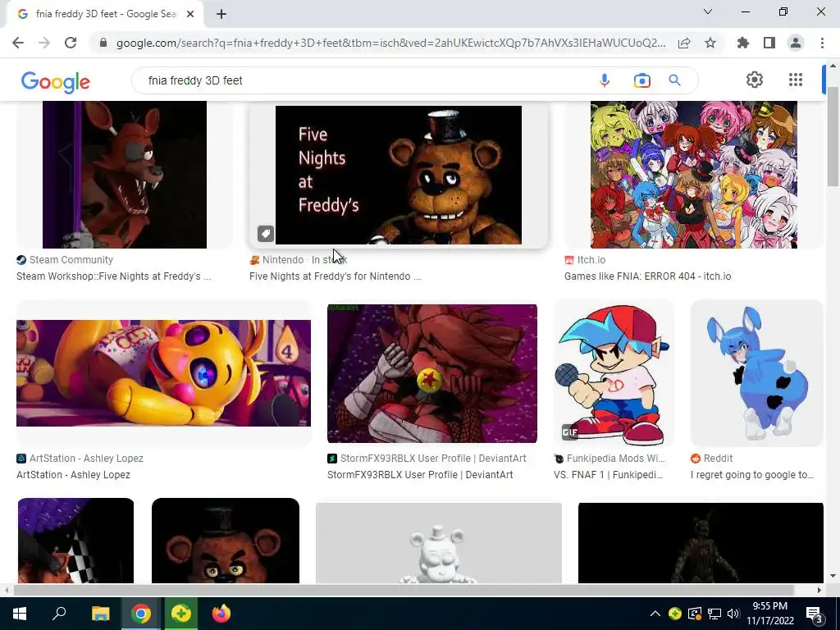Click the vertical scrollbar thumb

click(x=833, y=136)
